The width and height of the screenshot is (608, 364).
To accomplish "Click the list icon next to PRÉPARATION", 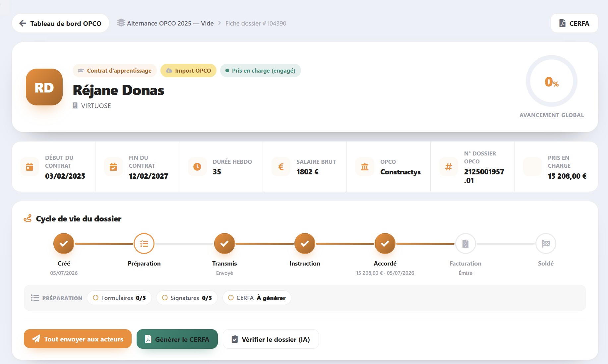I will [x=35, y=298].
